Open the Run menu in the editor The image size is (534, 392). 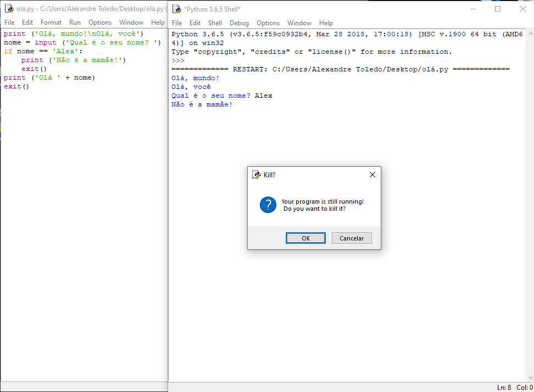tap(75, 23)
